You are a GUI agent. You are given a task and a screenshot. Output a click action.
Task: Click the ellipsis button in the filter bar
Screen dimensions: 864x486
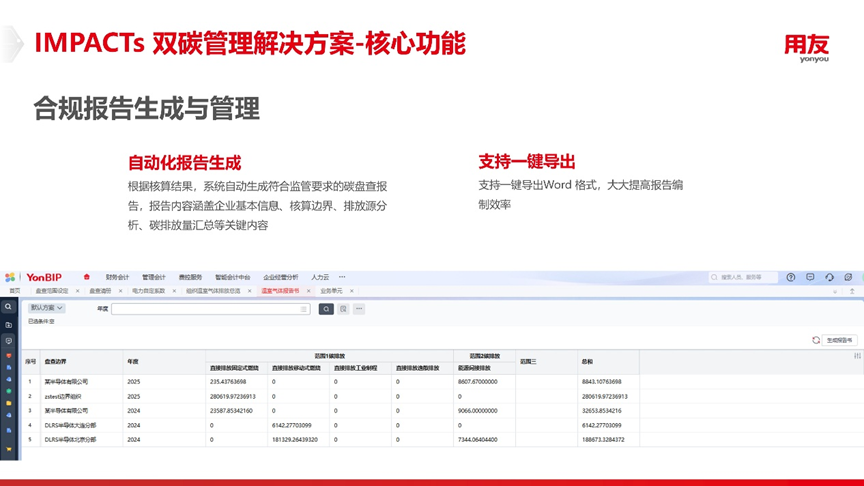(359, 309)
